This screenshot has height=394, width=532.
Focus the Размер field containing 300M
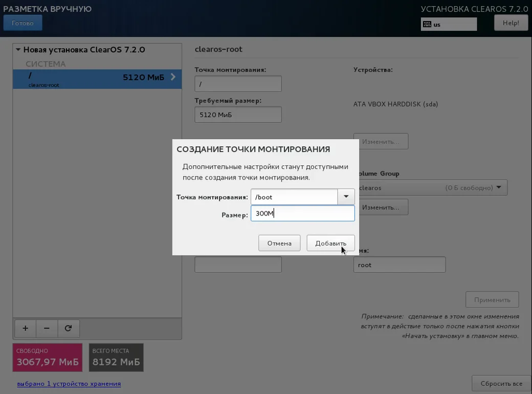pyautogui.click(x=303, y=213)
